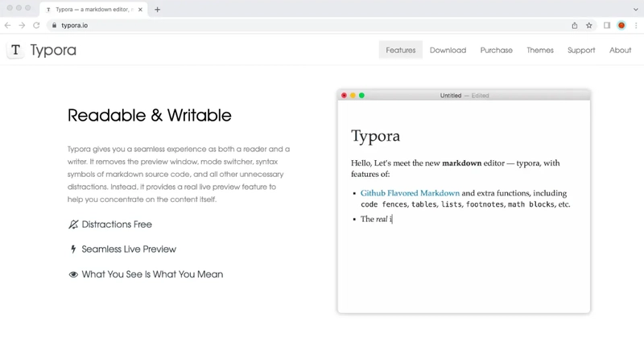The width and height of the screenshot is (644, 362).
Task: Close the Typora browser tab
Action: pyautogui.click(x=140, y=10)
